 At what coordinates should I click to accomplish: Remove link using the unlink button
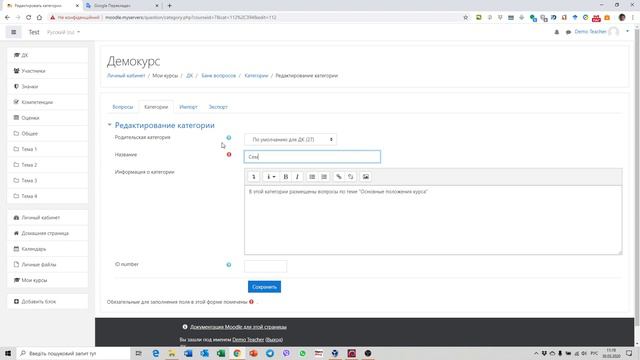pyautogui.click(x=351, y=177)
